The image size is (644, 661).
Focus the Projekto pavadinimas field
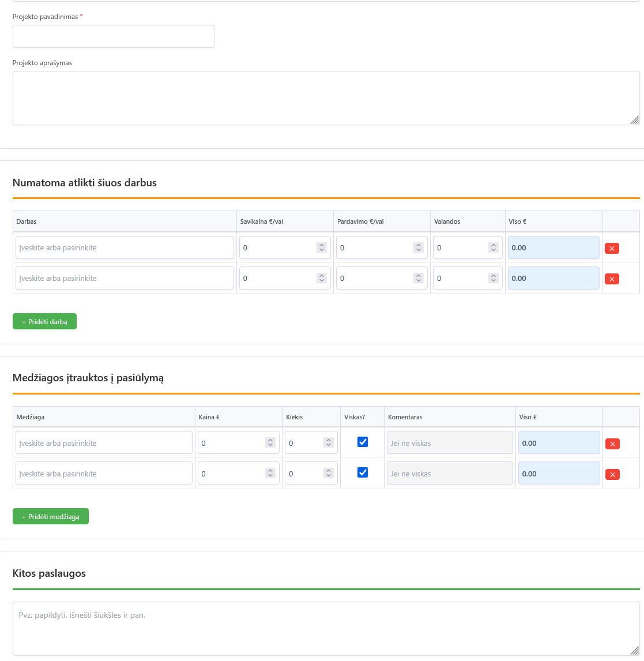113,36
